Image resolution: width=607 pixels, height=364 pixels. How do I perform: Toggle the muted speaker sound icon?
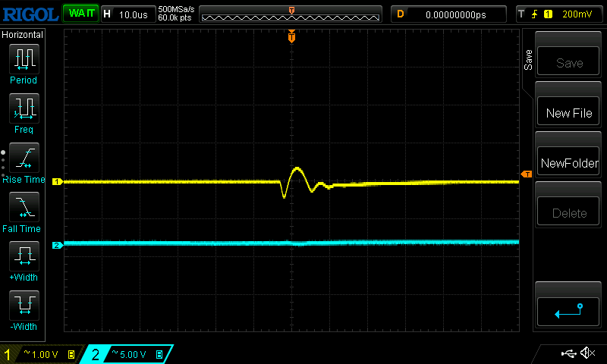click(587, 353)
